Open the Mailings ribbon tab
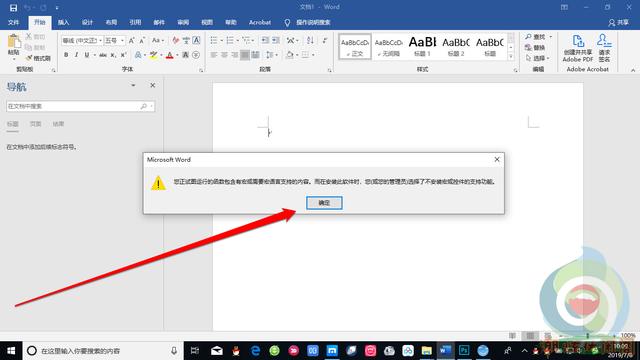 159,22
